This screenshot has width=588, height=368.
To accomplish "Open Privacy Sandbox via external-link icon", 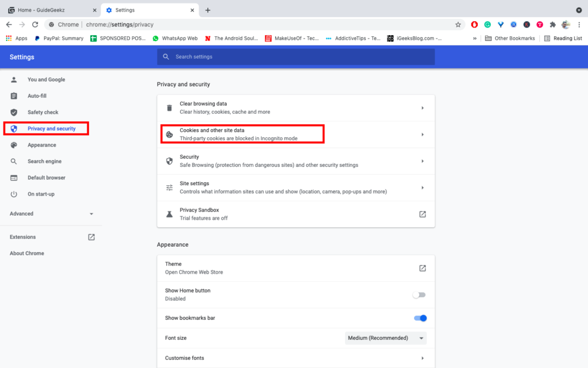I will pyautogui.click(x=422, y=214).
